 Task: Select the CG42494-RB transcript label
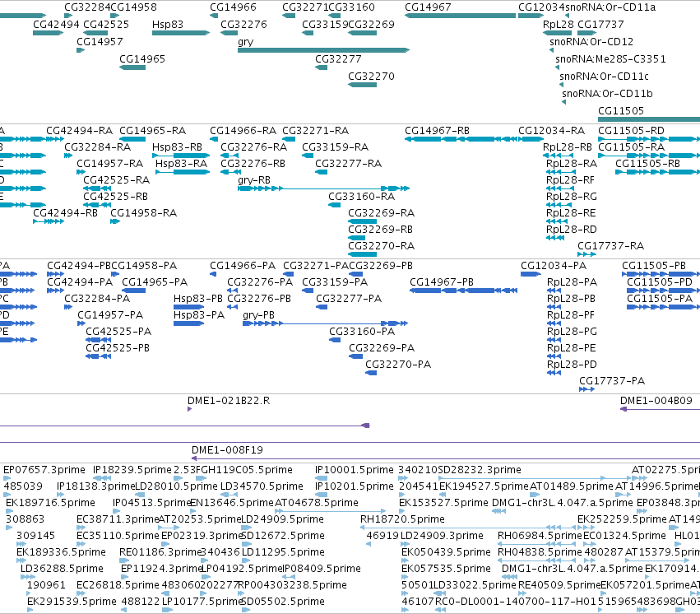click(65, 213)
